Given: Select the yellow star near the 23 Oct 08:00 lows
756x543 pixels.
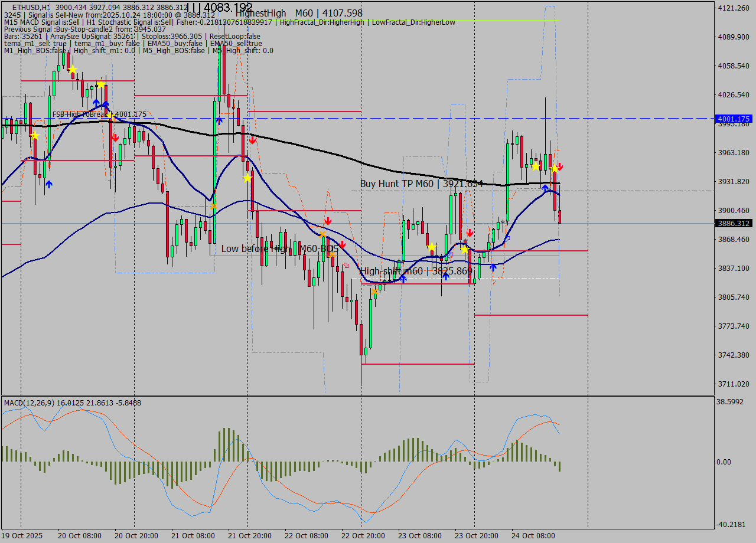Looking at the screenshot, I should [432, 247].
